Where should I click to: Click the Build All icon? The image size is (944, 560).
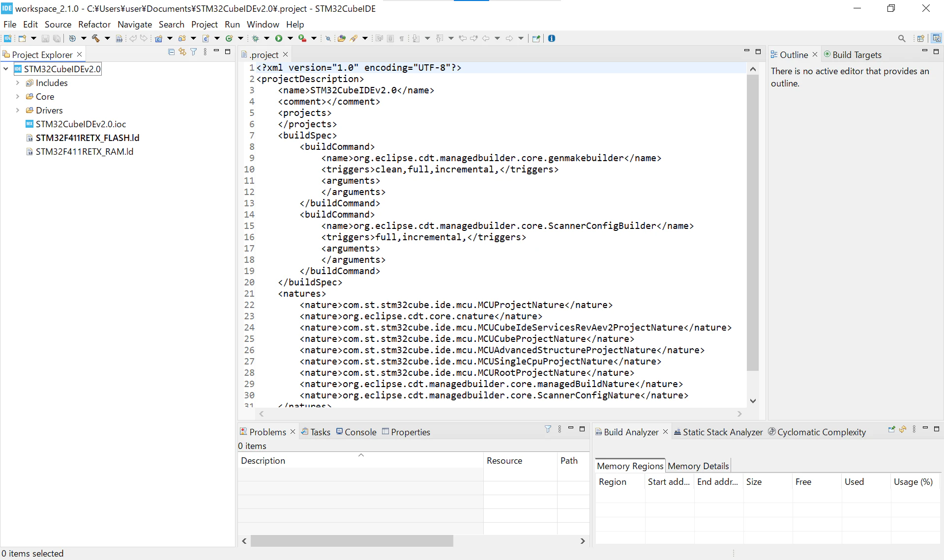(x=72, y=38)
